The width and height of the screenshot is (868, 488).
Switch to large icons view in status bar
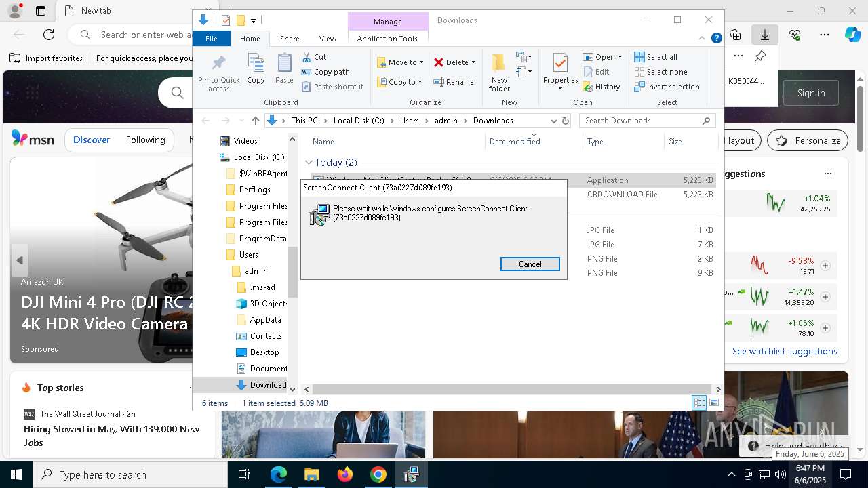click(x=714, y=403)
